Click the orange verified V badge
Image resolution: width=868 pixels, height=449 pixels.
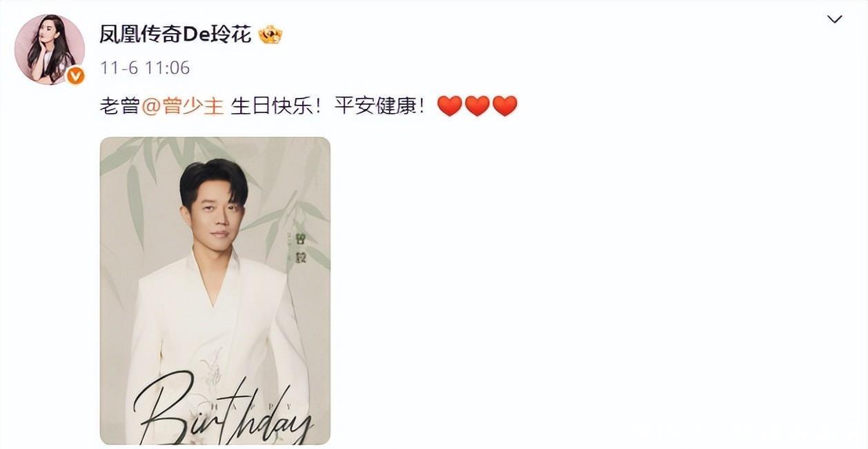(75, 76)
